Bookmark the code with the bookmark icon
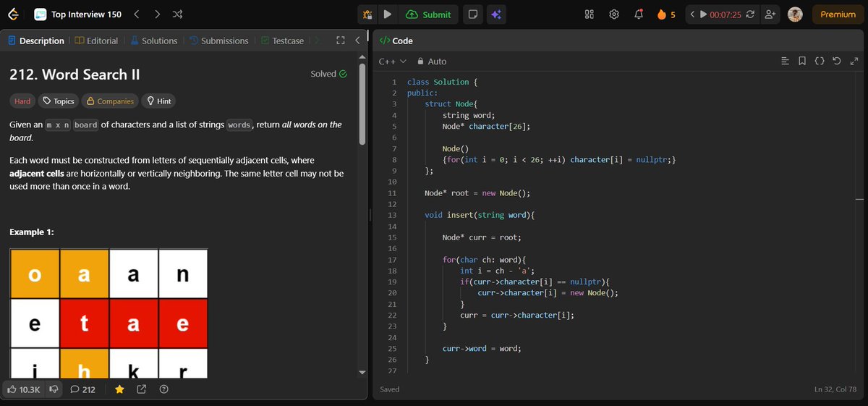The height and width of the screenshot is (406, 868). click(x=802, y=62)
